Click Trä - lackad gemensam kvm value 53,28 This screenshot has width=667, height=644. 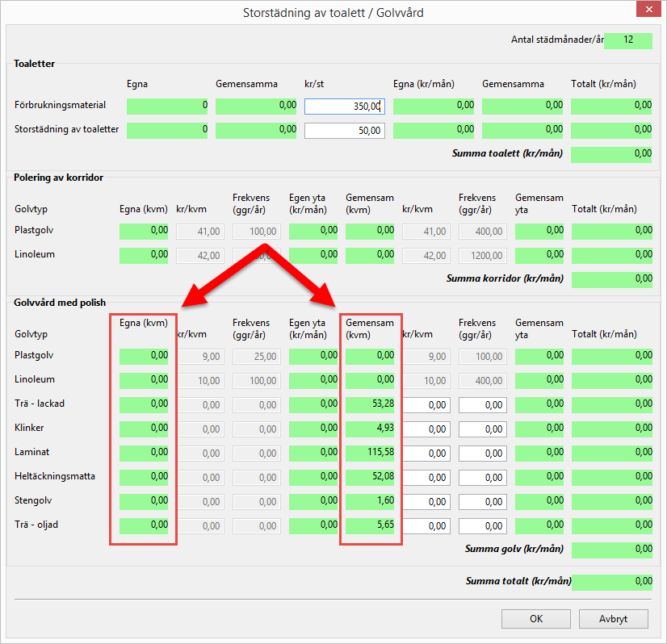coord(370,404)
